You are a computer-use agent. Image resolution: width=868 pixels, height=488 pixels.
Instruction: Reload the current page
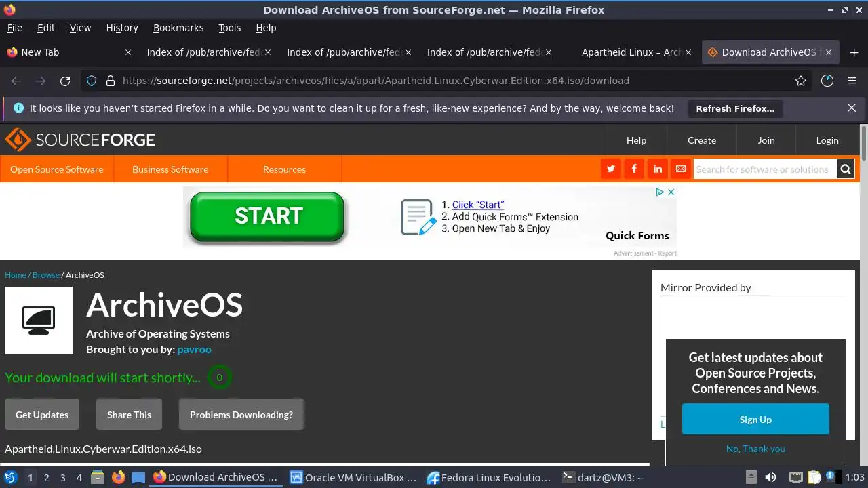point(65,81)
